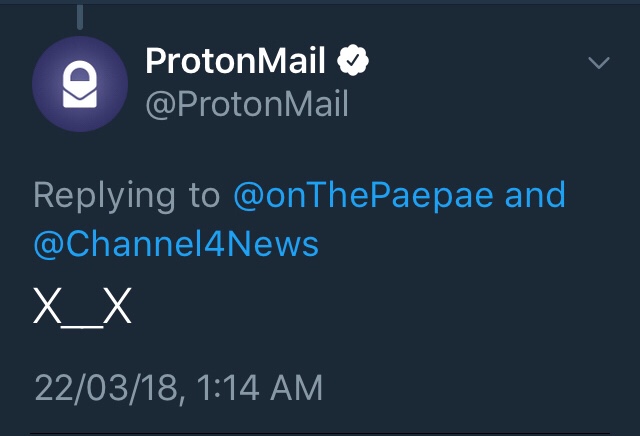This screenshot has height=436, width=640.
Task: Click the white lock-envelope logo in avatar
Action: tap(80, 84)
